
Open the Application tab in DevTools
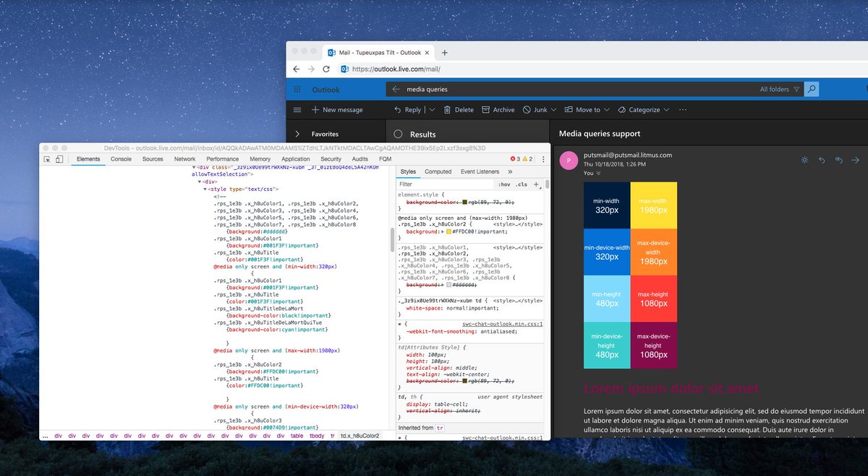pos(296,159)
